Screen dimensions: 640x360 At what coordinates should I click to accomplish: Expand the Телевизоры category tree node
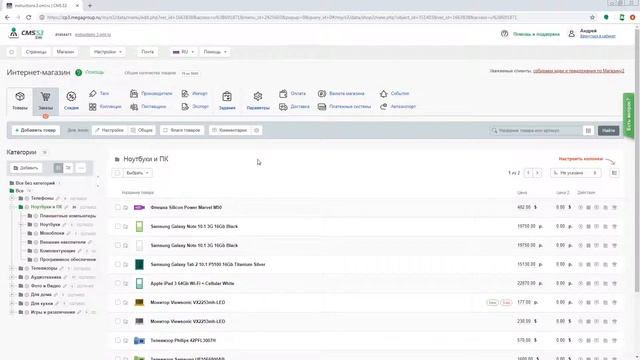(12, 269)
